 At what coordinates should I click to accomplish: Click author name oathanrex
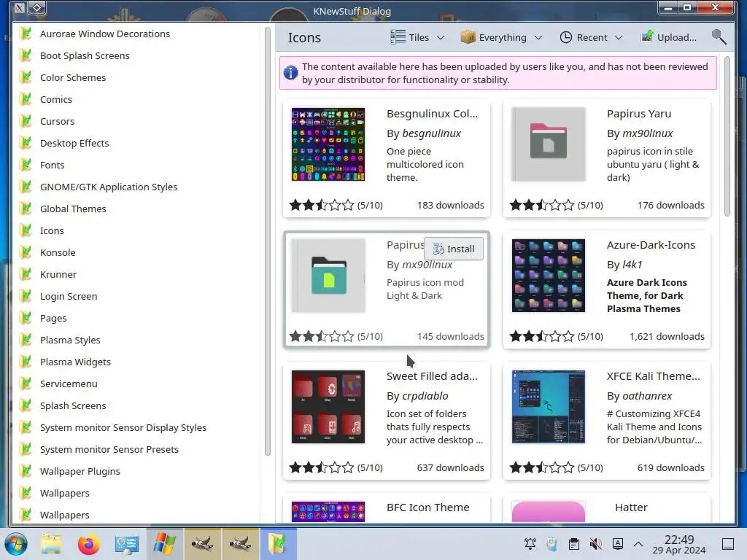(x=647, y=396)
